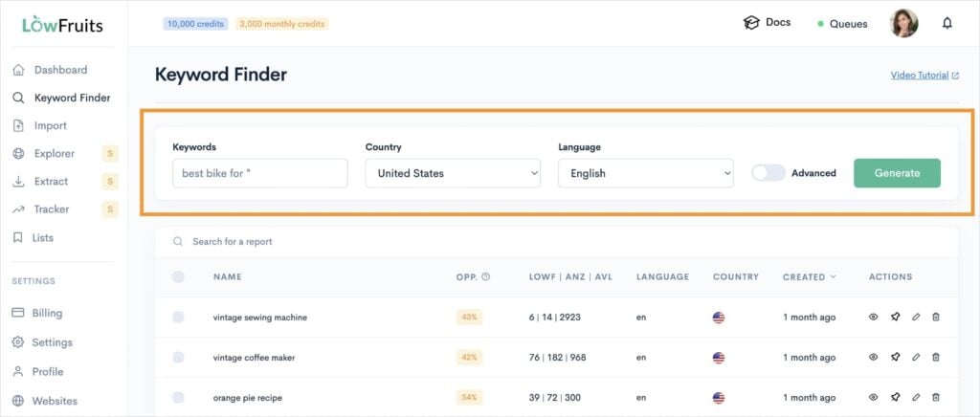Open Docs via graduation cap icon
This screenshot has width=980, height=417.
pyautogui.click(x=751, y=23)
